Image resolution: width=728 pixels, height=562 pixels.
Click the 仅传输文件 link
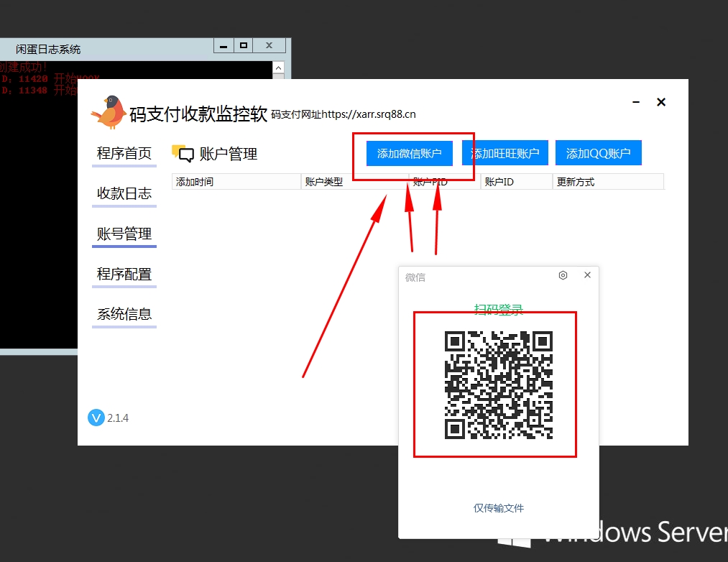click(x=499, y=508)
